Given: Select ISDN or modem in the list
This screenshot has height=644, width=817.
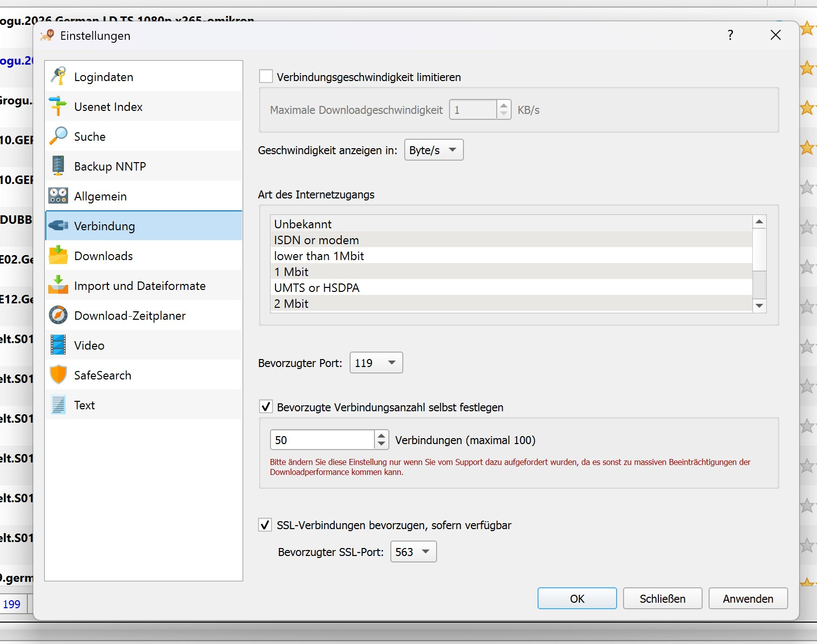Looking at the screenshot, I should click(511, 240).
